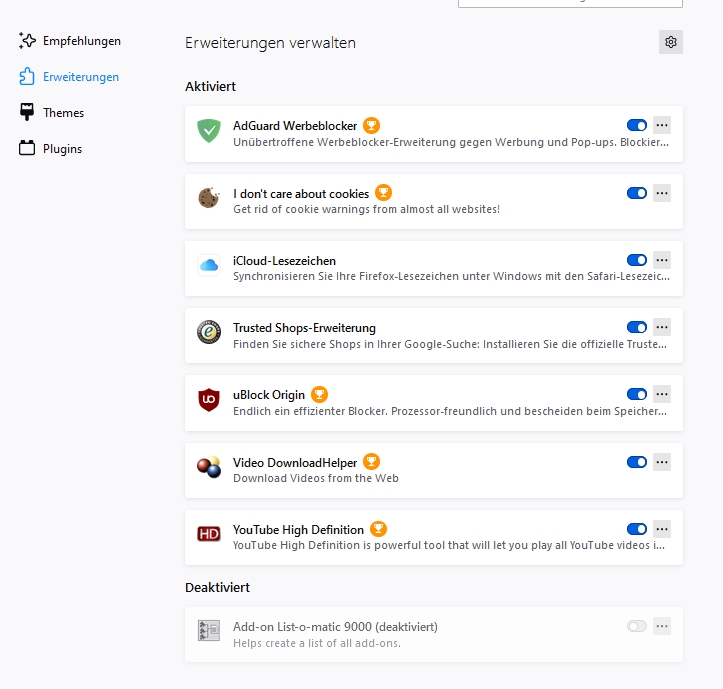Click the I don't care about cookies icon
723x689 pixels.
click(x=209, y=198)
